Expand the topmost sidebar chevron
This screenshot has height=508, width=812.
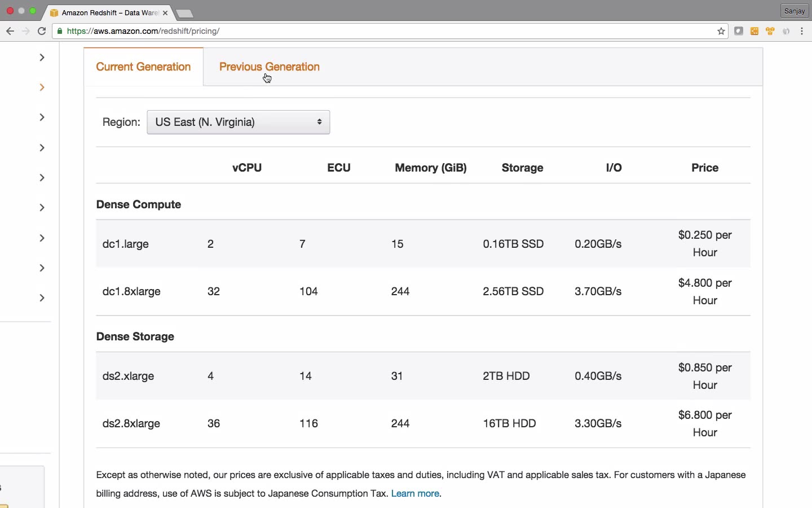[42, 58]
